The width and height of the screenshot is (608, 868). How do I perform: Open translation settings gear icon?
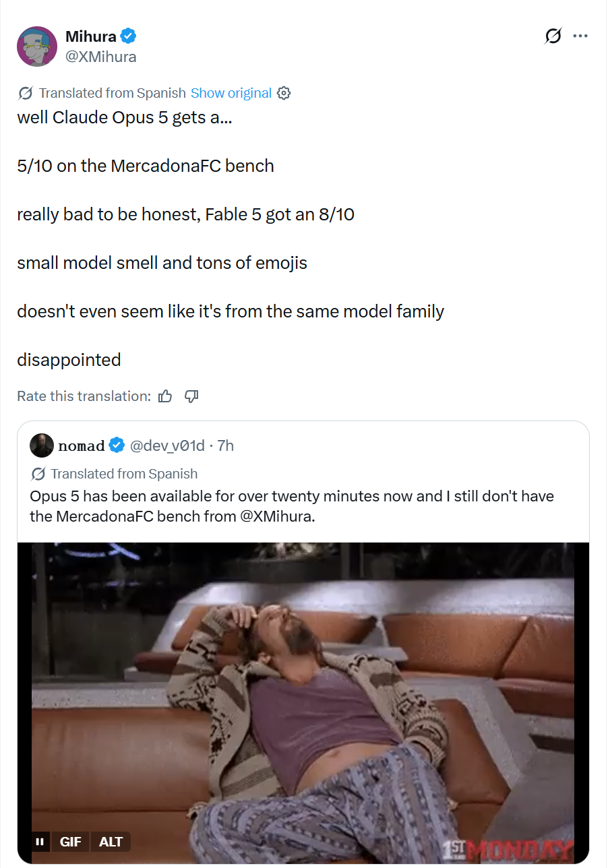(284, 93)
